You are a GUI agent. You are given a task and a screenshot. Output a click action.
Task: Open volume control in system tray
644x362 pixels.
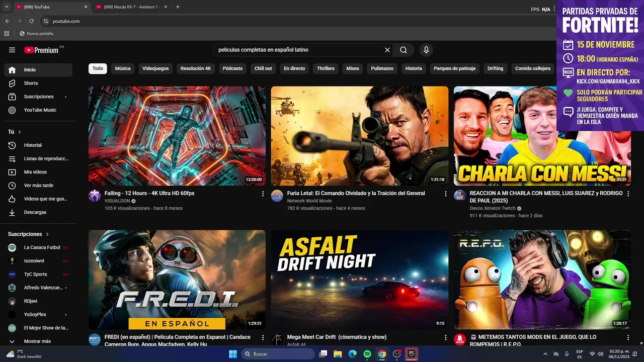(x=600, y=354)
